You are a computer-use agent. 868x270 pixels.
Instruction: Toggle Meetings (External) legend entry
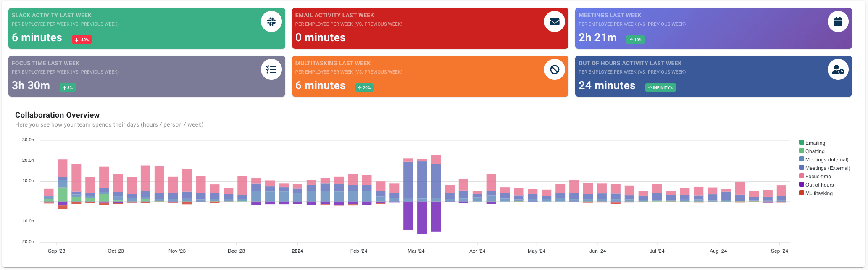[x=827, y=168]
